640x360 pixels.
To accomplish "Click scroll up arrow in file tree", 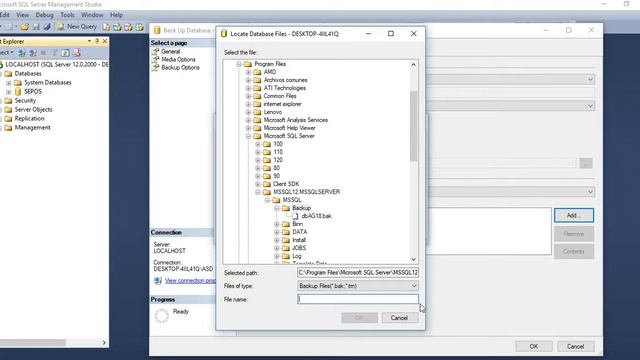I will pyautogui.click(x=413, y=64).
